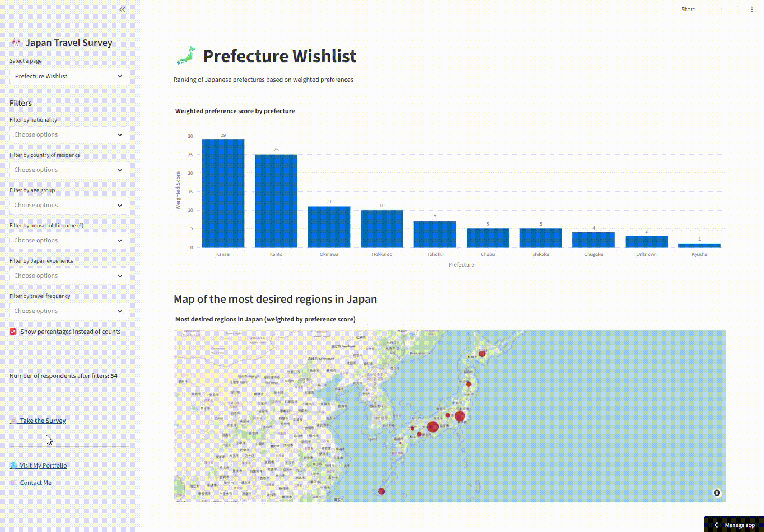Click the envelope icon beside Contact Me
The height and width of the screenshot is (532, 764).
coord(12,482)
